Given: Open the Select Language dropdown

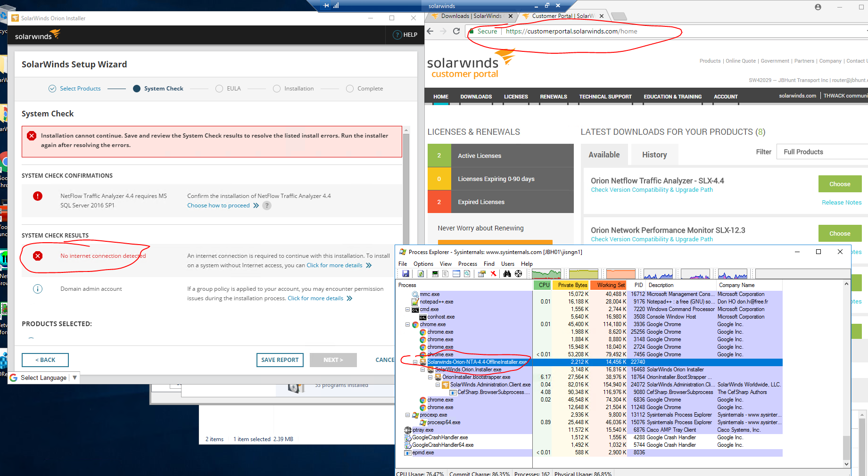Looking at the screenshot, I should pos(44,378).
